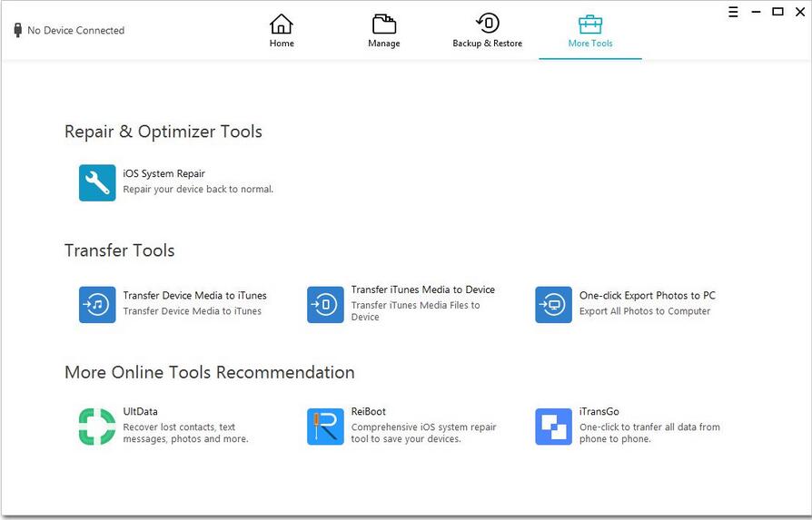Screen dimensions: 812x520
Task: Open iOS System Repair wrench icon
Action: (97, 182)
